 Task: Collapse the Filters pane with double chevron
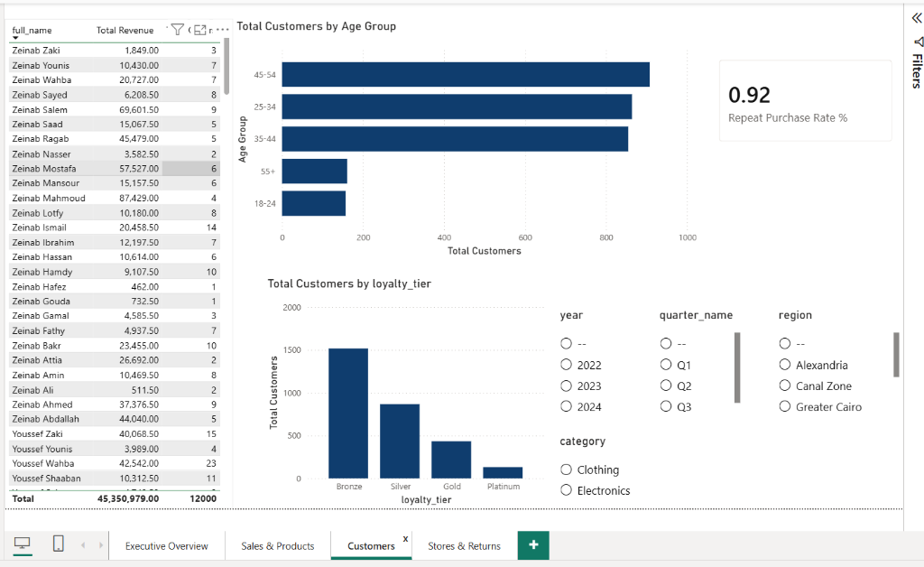[x=917, y=18]
